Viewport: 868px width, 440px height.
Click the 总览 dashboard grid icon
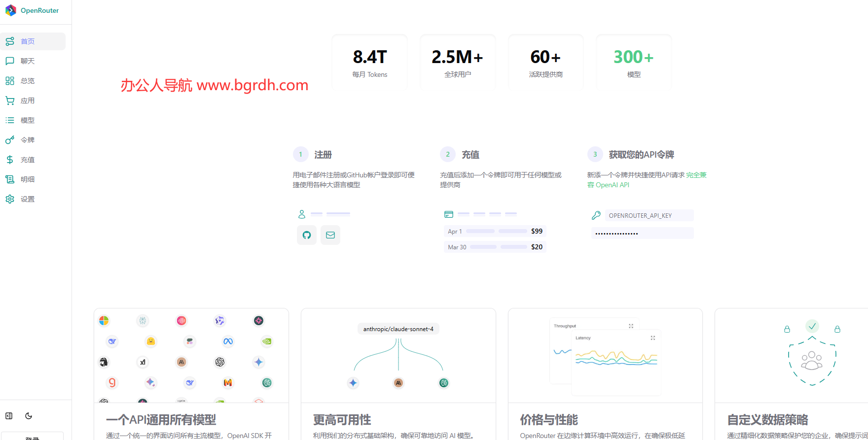pos(10,81)
